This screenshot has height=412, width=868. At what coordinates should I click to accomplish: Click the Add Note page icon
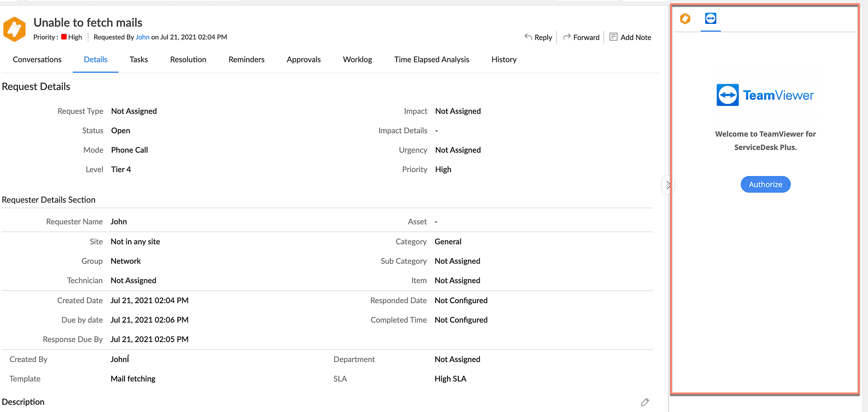[x=613, y=37]
